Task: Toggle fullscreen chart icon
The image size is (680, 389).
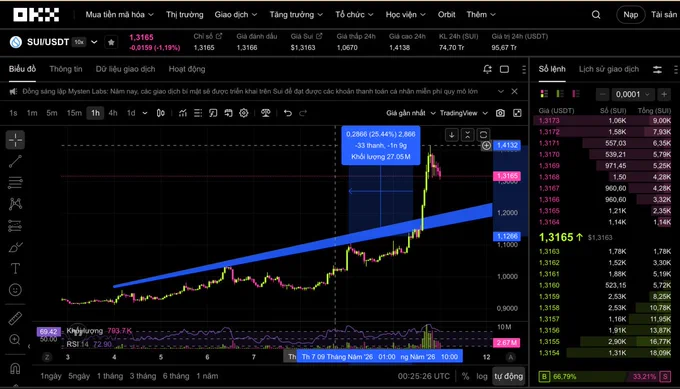Action: pos(517,113)
